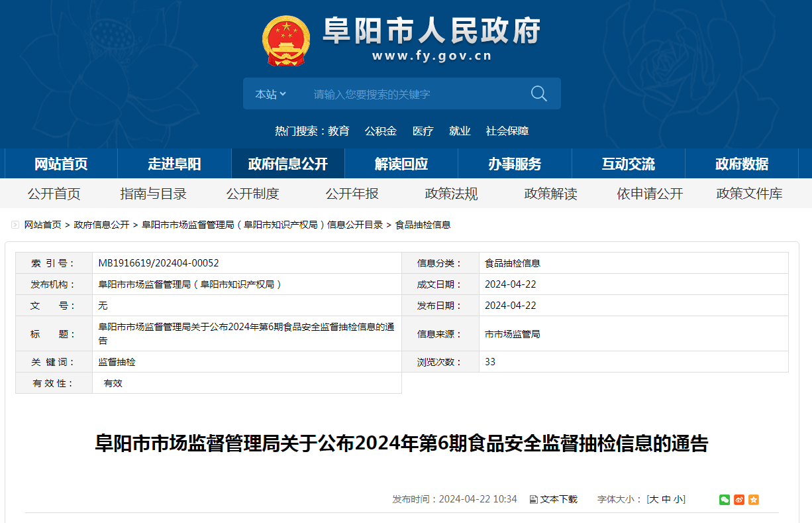Select 公开制度 in the sub navigation
The width and height of the screenshot is (812, 523).
click(x=252, y=194)
